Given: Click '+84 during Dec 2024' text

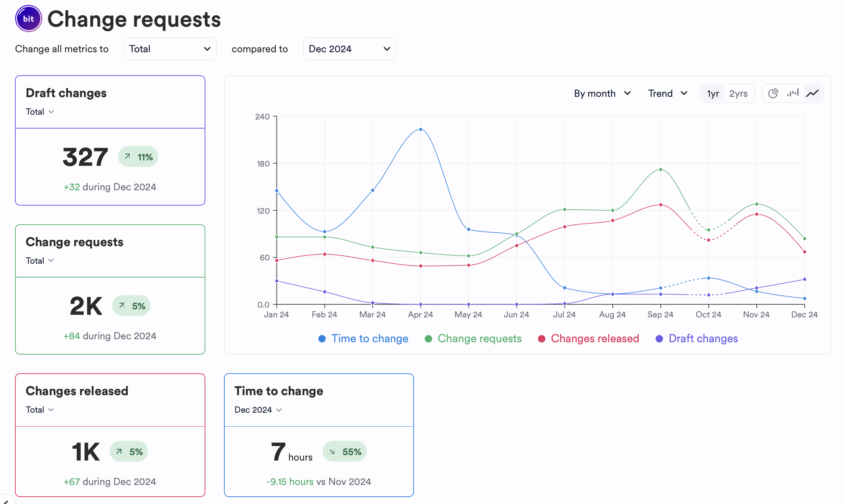Looking at the screenshot, I should pyautogui.click(x=110, y=336).
